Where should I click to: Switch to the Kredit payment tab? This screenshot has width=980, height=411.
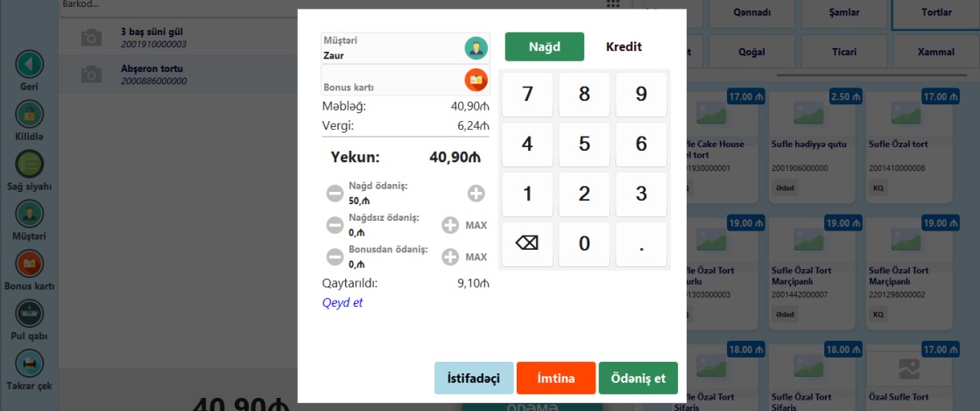click(624, 46)
